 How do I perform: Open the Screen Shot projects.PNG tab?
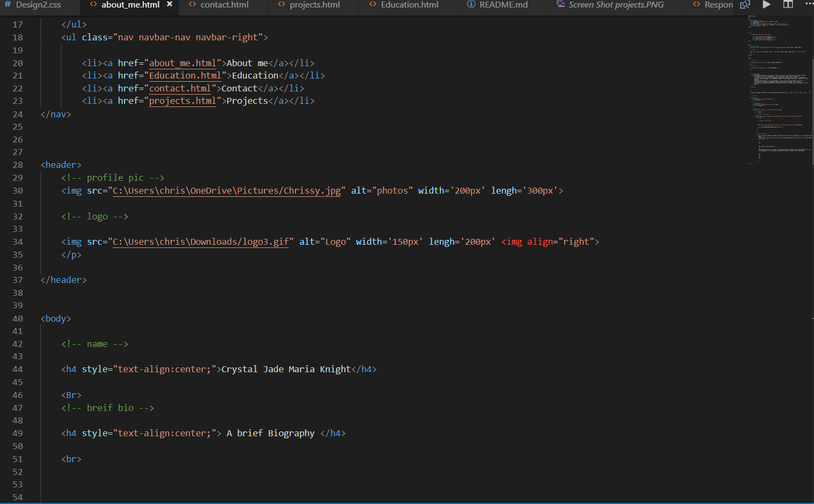[x=616, y=5]
